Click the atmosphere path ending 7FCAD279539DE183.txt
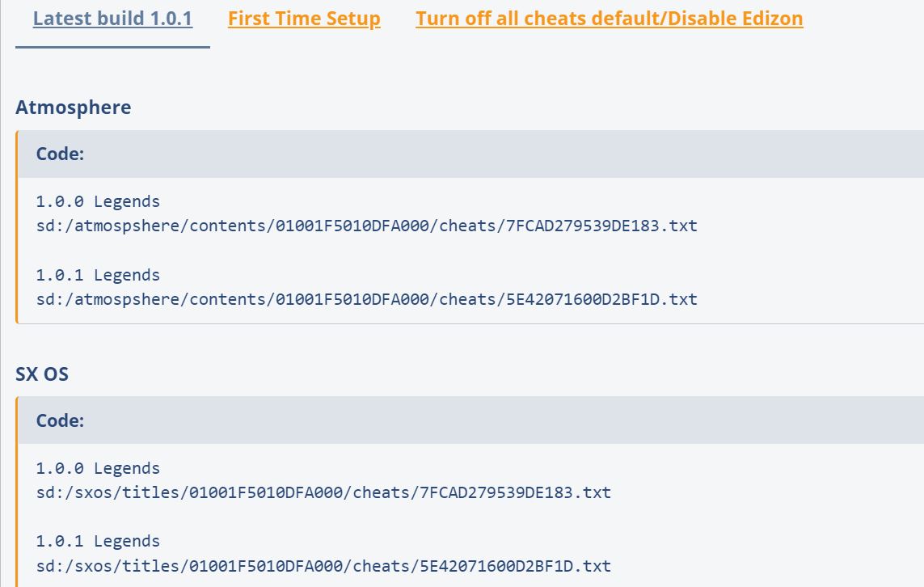924x587 pixels. click(x=366, y=226)
